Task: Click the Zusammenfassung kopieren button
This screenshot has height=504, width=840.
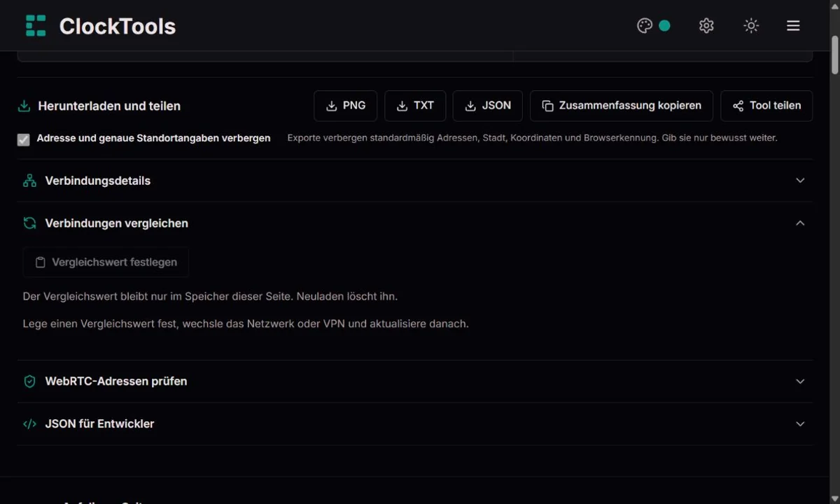Action: 622,106
